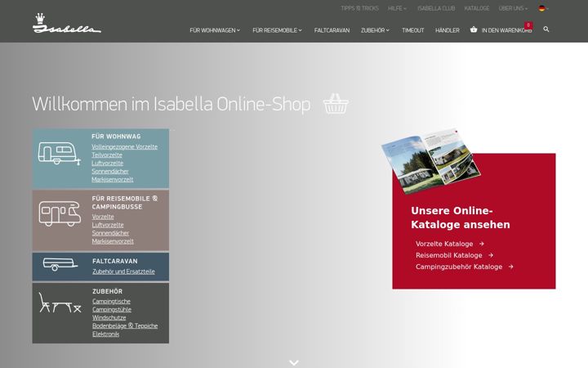Click the arrow beside Campingzubehör Kataloge

[x=510, y=267]
